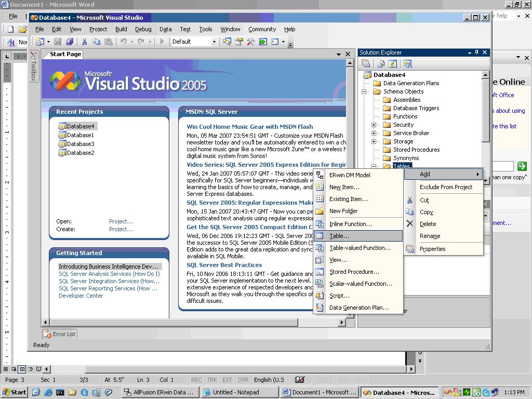Image resolution: width=532 pixels, height=399 pixels.
Task: Pin the Solution Explorer with auto-hide pushpin
Action: 477,52
